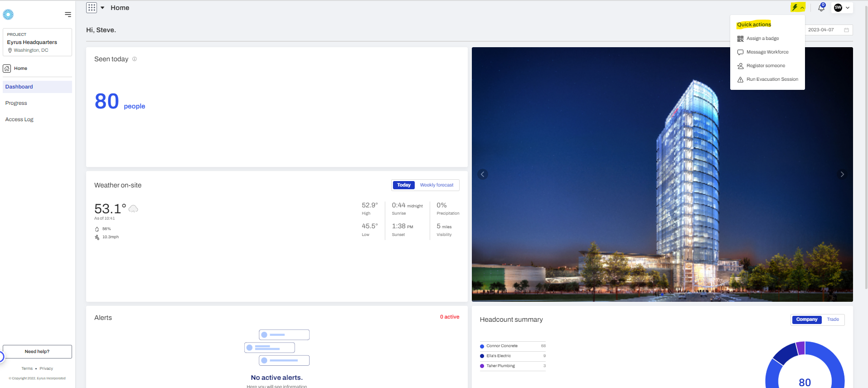Expand the caret next to apps grid
The height and width of the screenshot is (388, 868).
pyautogui.click(x=102, y=8)
